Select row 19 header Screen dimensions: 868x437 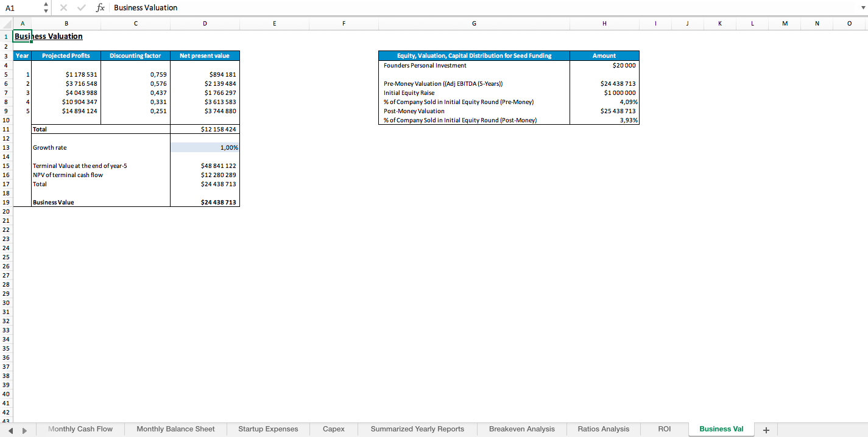(6, 202)
